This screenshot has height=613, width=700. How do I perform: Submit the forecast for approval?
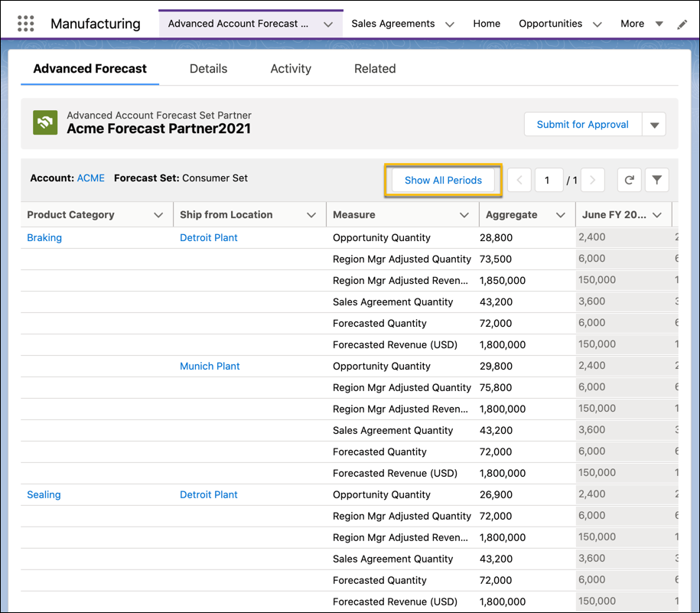[582, 124]
